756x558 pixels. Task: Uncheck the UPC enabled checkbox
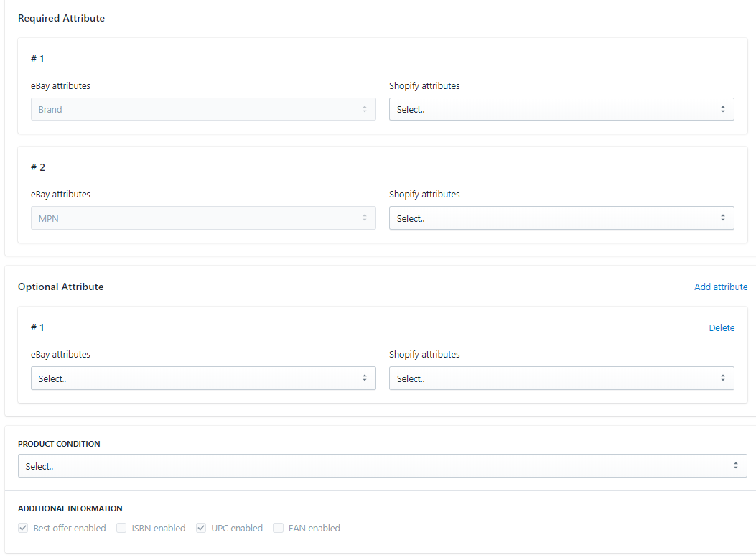point(201,529)
